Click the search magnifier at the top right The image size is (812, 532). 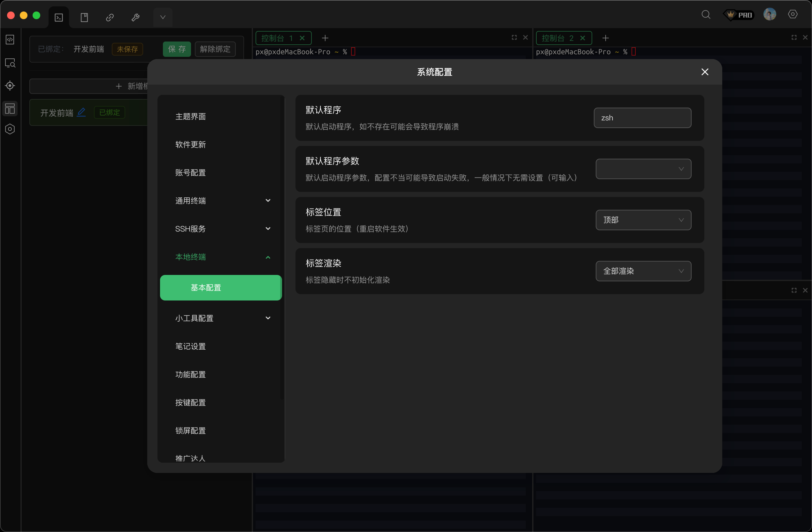click(x=706, y=14)
